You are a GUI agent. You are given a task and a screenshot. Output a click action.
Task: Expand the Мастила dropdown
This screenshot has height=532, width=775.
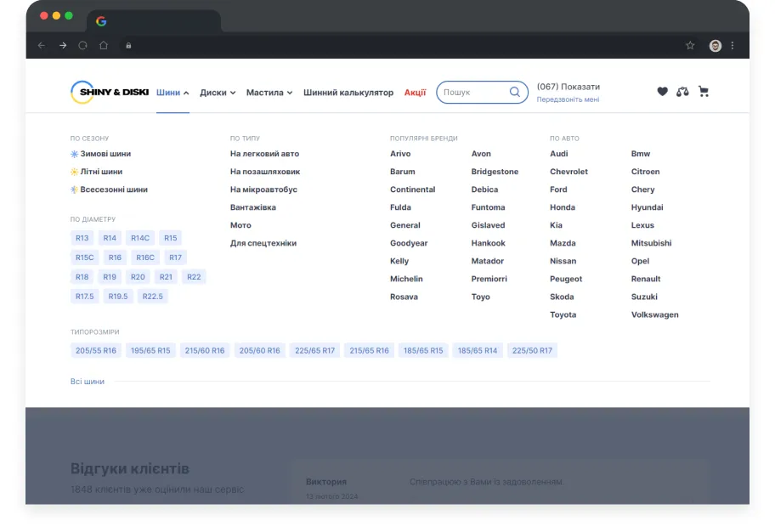pyautogui.click(x=269, y=93)
